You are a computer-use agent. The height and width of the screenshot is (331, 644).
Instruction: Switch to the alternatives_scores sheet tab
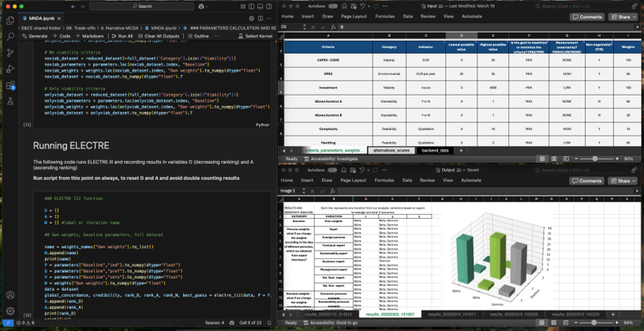click(x=391, y=150)
